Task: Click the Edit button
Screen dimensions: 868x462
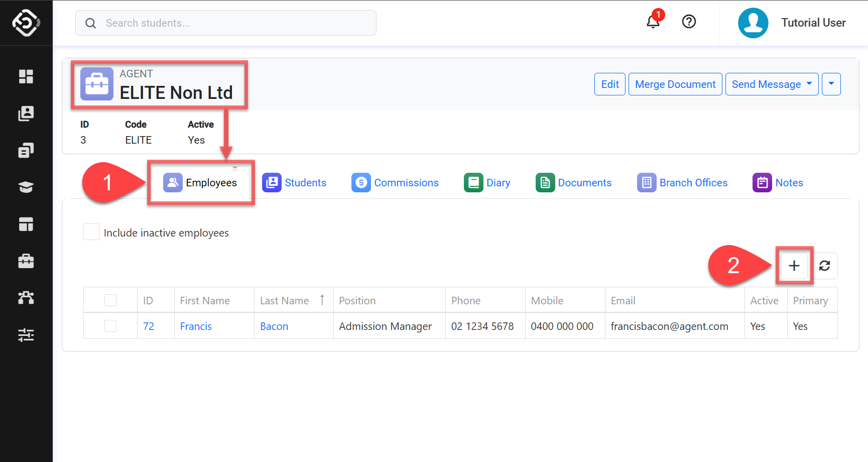Action: 609,84
